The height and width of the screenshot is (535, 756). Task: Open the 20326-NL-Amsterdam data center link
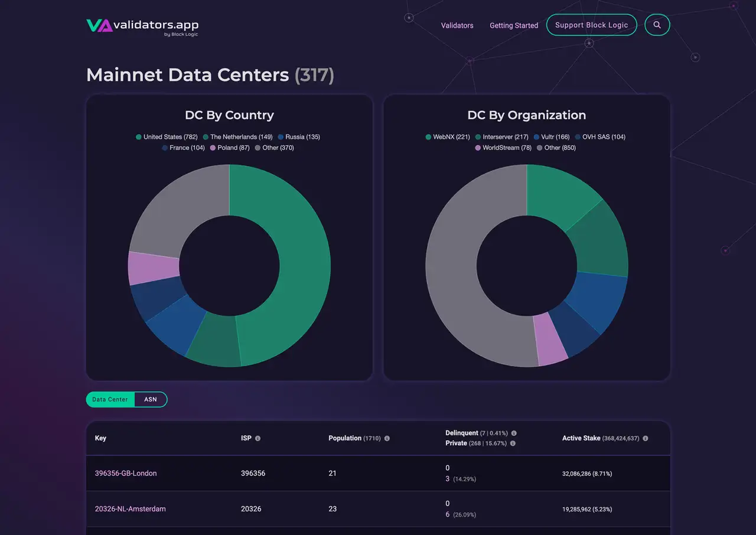[x=130, y=508]
